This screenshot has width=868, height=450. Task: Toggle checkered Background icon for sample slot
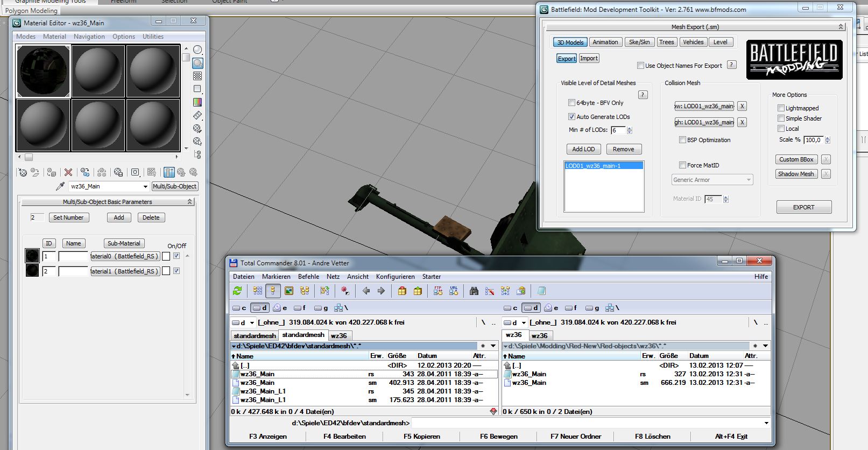tap(197, 76)
